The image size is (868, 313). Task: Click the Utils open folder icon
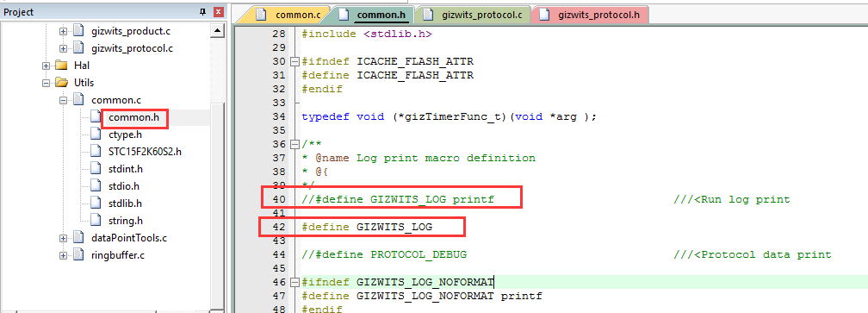point(61,83)
